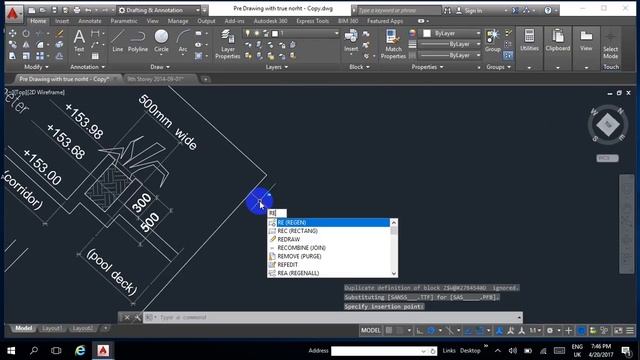Image resolution: width=640 pixels, height=360 pixels.
Task: Select the Arc tool
Action: (183, 41)
